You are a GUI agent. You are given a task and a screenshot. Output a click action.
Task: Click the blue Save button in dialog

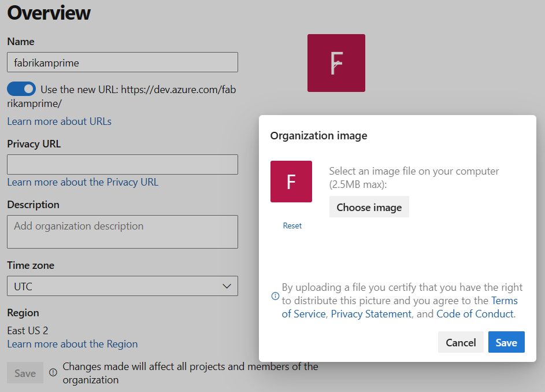pos(506,342)
